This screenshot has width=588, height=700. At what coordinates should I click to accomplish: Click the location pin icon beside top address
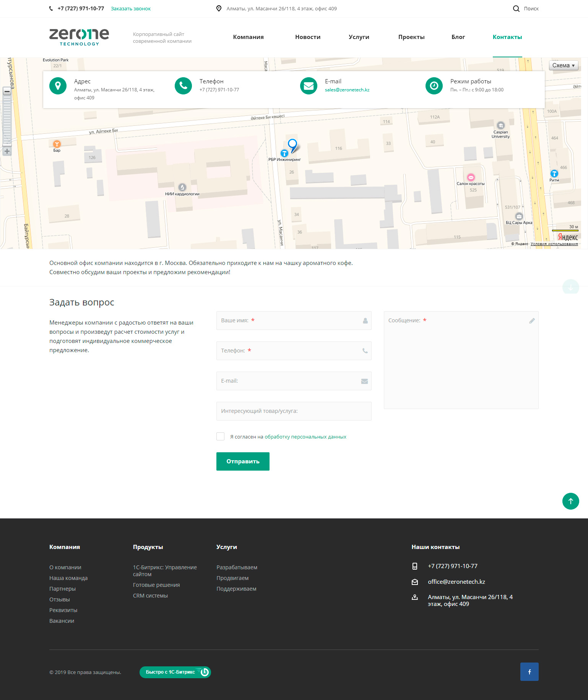coord(219,8)
